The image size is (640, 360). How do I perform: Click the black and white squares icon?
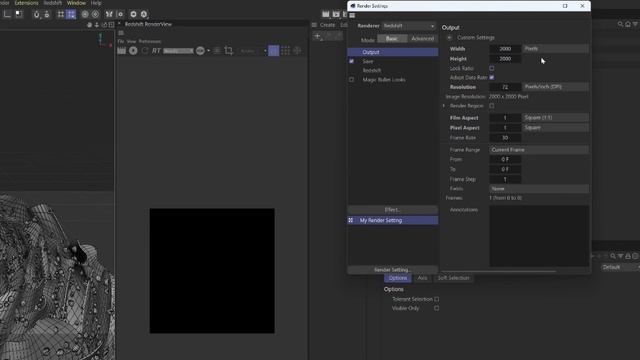tap(19, 14)
